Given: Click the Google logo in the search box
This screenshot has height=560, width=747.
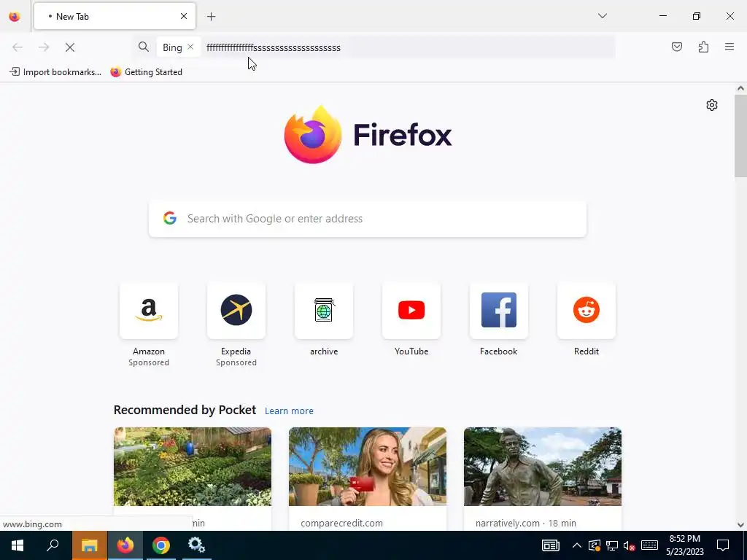Looking at the screenshot, I should (169, 218).
